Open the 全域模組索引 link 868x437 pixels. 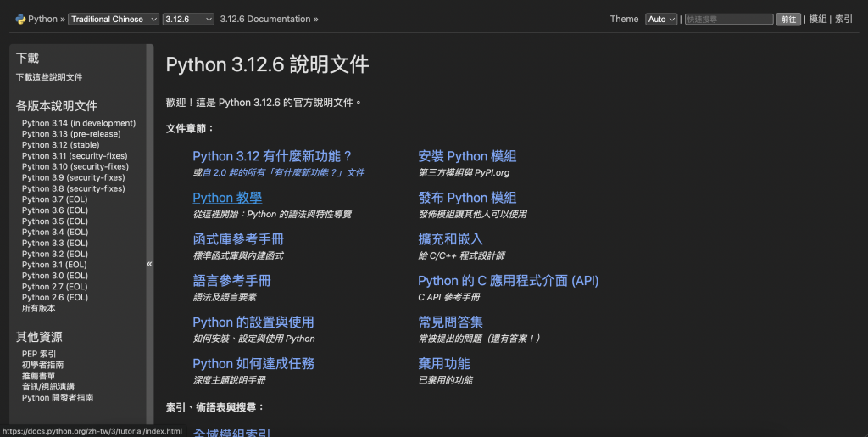pyautogui.click(x=231, y=433)
